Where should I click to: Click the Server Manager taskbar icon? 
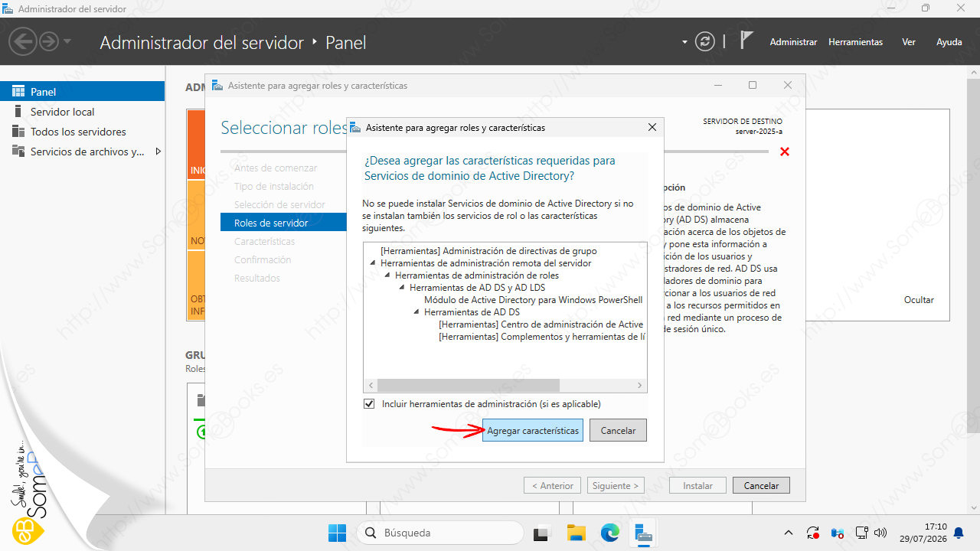[643, 533]
